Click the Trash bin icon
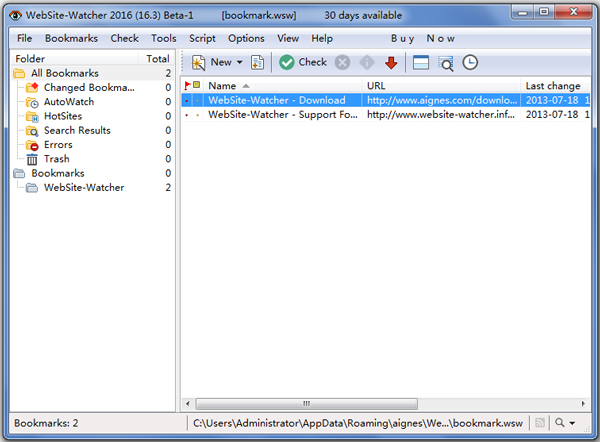The height and width of the screenshot is (442, 600). (x=32, y=159)
